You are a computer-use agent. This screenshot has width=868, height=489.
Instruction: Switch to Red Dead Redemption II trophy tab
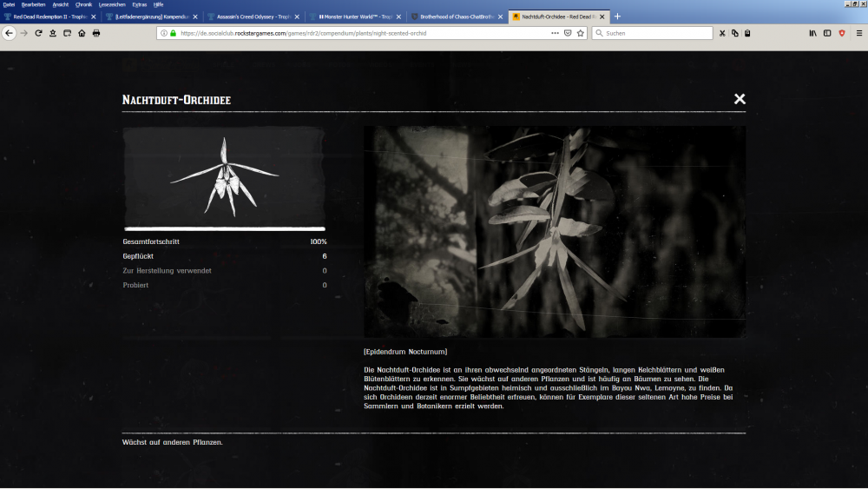[49, 17]
